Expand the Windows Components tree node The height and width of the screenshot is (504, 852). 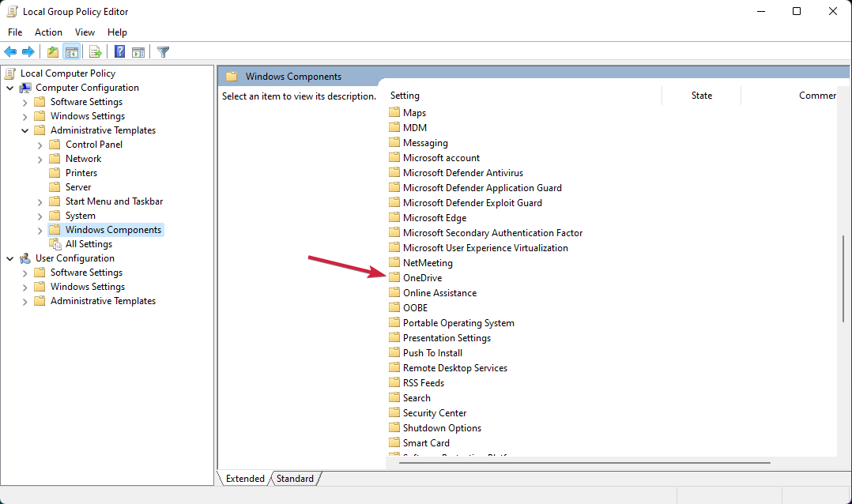click(x=40, y=231)
